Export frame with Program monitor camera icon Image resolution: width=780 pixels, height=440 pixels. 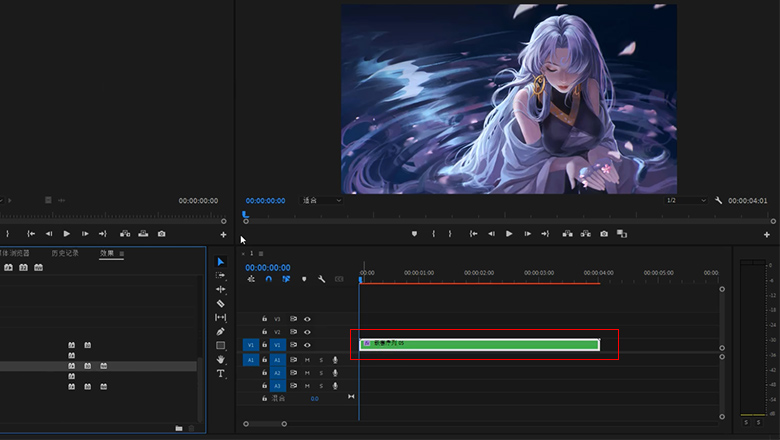(x=603, y=234)
